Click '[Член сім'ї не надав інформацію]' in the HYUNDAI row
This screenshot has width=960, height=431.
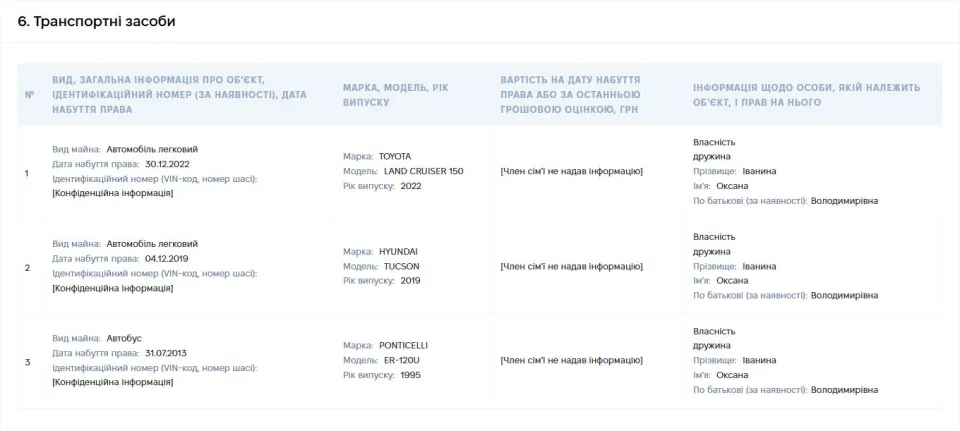(571, 266)
